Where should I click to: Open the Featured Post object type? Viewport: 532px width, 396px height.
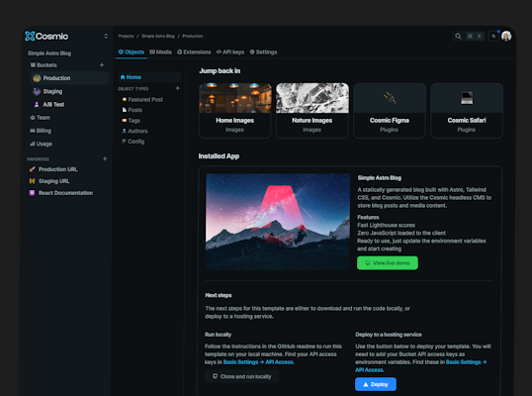(x=142, y=100)
